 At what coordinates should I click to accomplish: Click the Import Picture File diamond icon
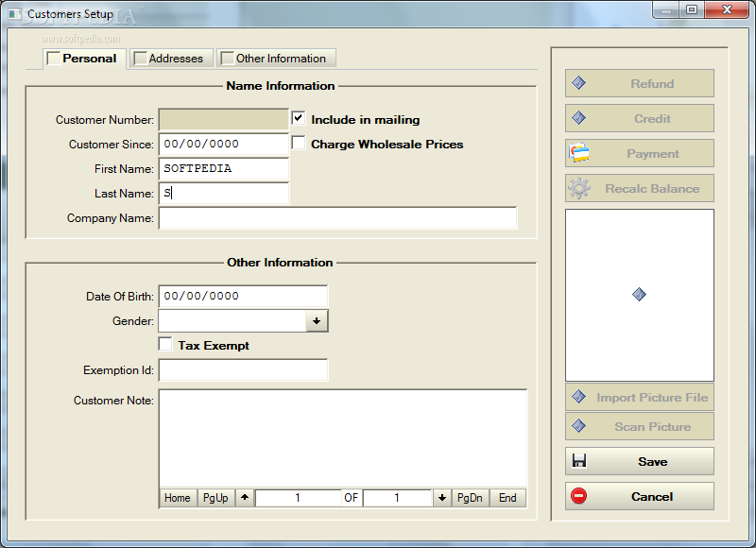[578, 397]
